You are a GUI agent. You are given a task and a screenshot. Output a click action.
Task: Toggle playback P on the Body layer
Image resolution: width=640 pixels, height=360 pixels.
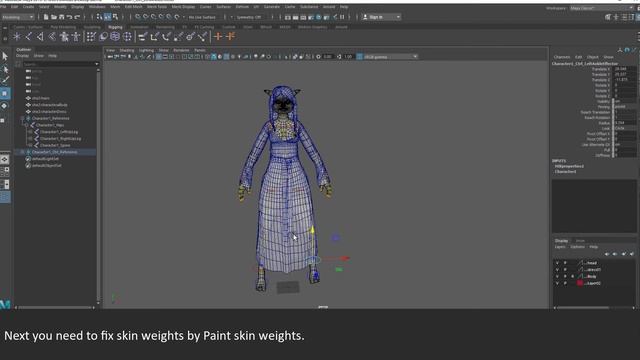tap(565, 277)
